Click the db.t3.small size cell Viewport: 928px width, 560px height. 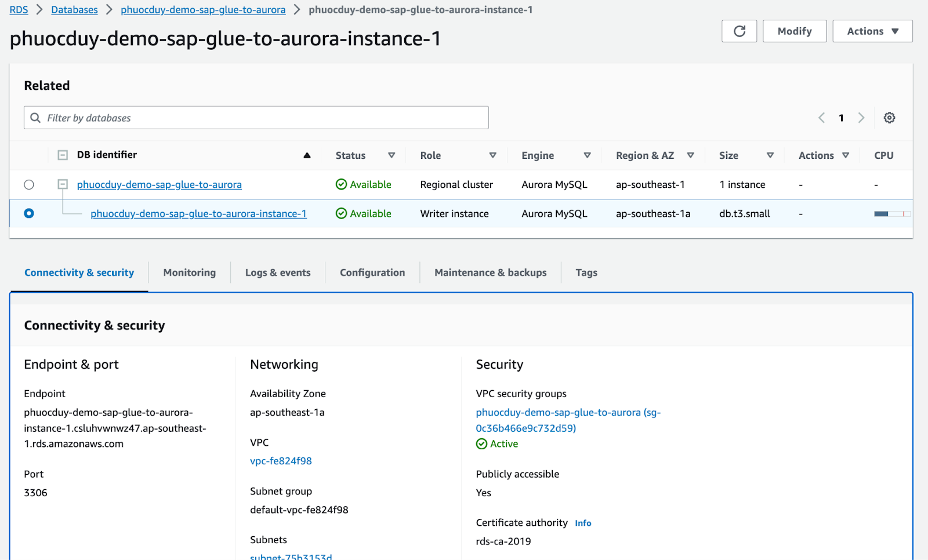745,213
